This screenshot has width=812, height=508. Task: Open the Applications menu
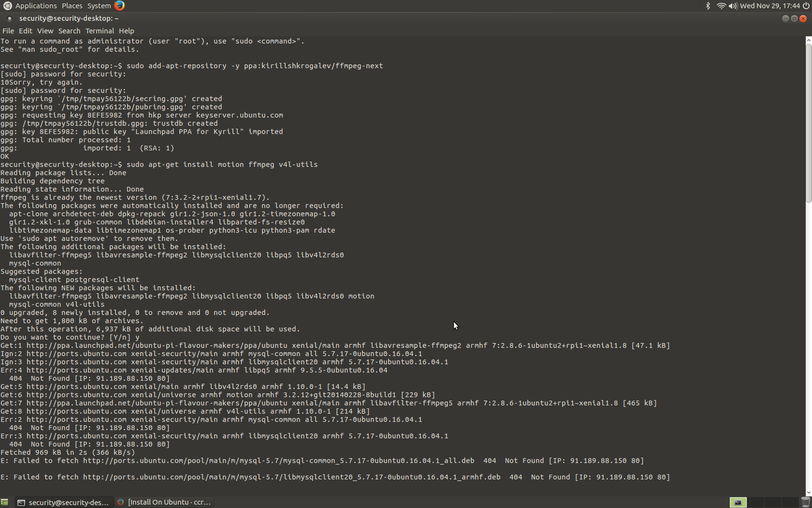(37, 6)
